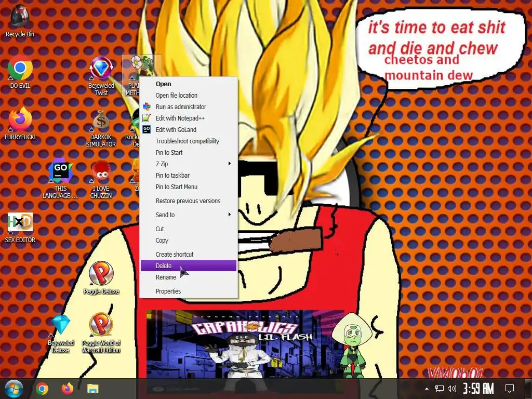Open the network tray icon

pos(440,389)
